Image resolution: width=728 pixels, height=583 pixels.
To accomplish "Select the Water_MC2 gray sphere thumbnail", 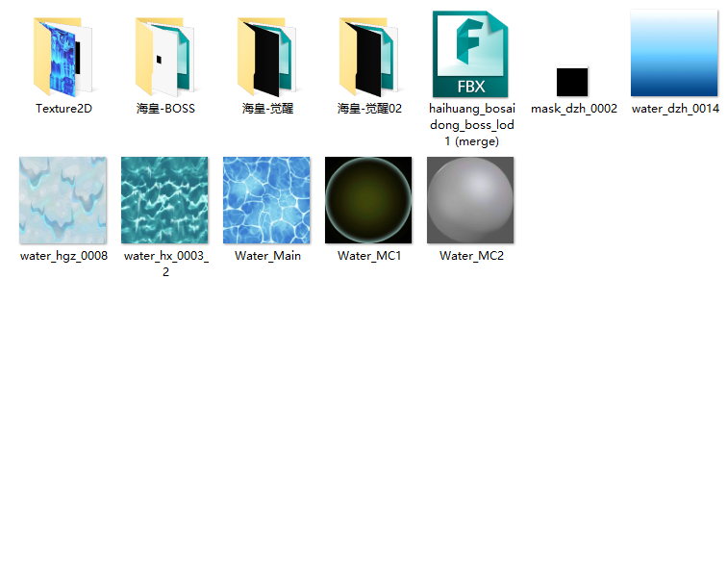I will tap(470, 200).
